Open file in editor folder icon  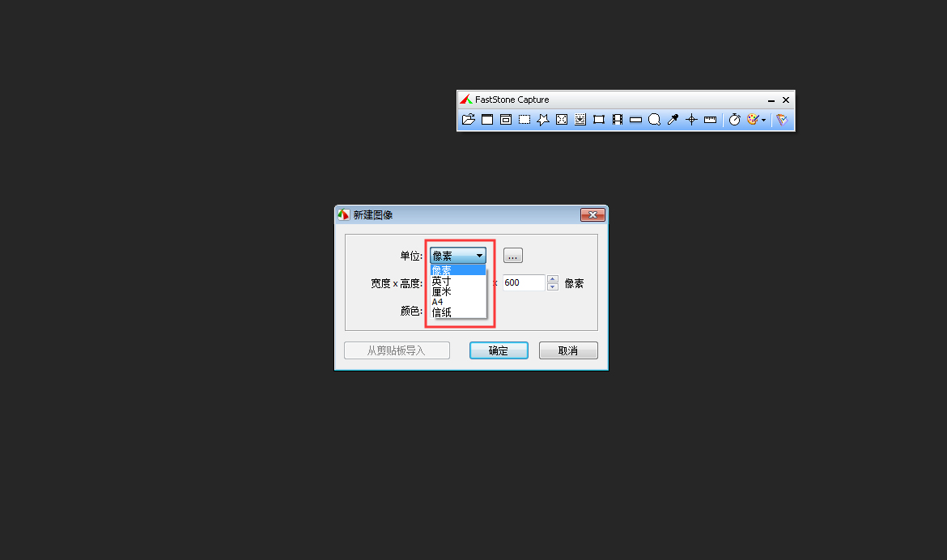tap(468, 120)
